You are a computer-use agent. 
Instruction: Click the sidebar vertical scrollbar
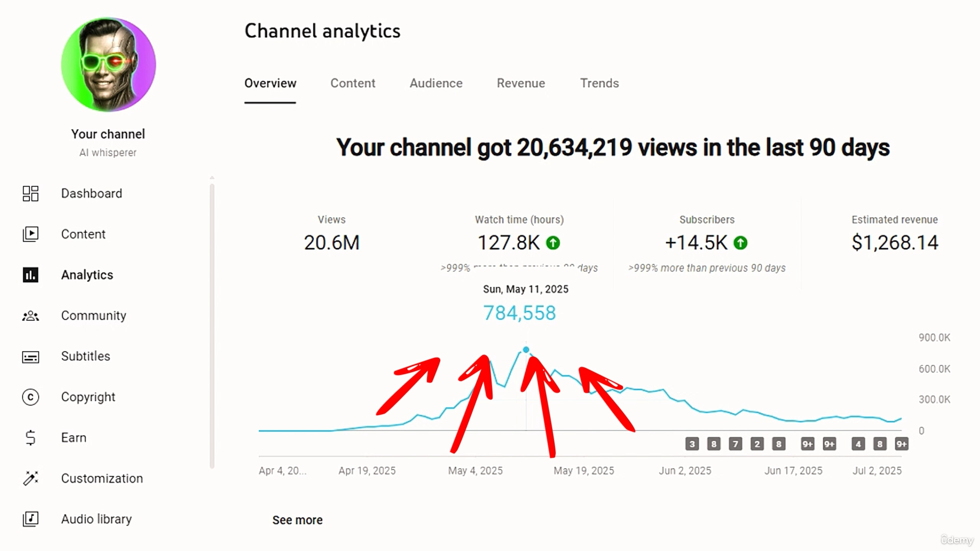[212, 327]
